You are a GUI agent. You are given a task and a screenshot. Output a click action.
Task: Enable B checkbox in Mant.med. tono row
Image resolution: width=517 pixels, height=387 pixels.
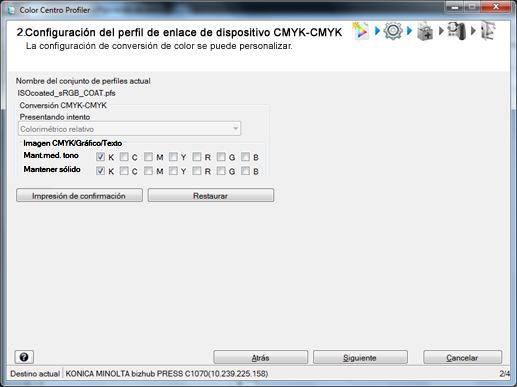click(245, 157)
